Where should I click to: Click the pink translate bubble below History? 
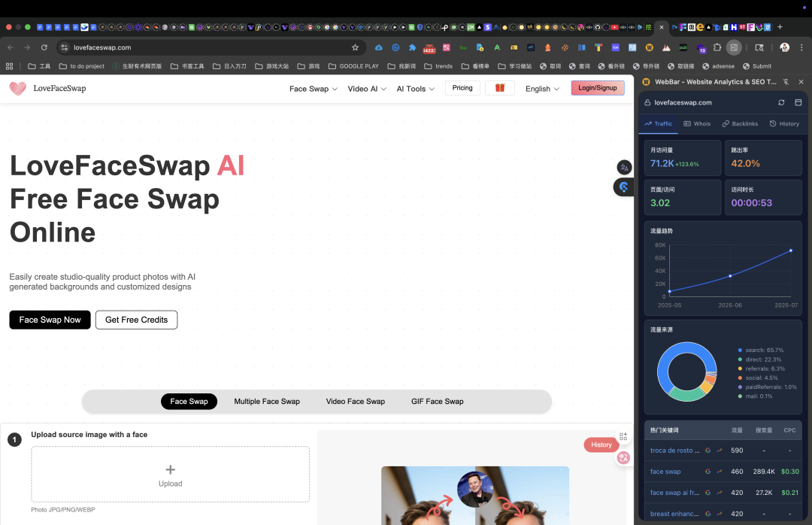tap(623, 457)
